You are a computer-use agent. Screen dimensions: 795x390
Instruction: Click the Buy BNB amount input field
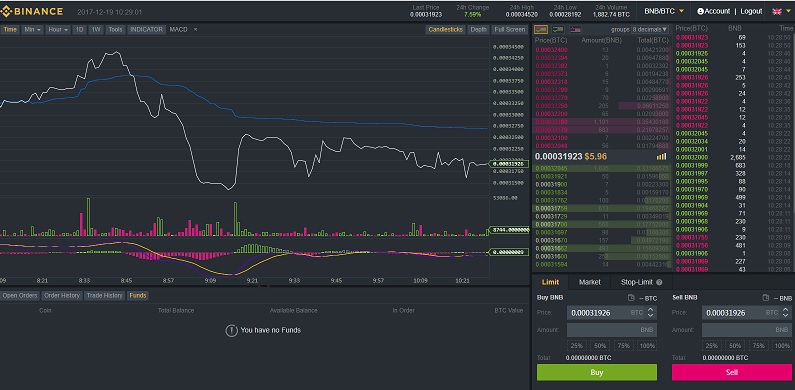point(612,330)
